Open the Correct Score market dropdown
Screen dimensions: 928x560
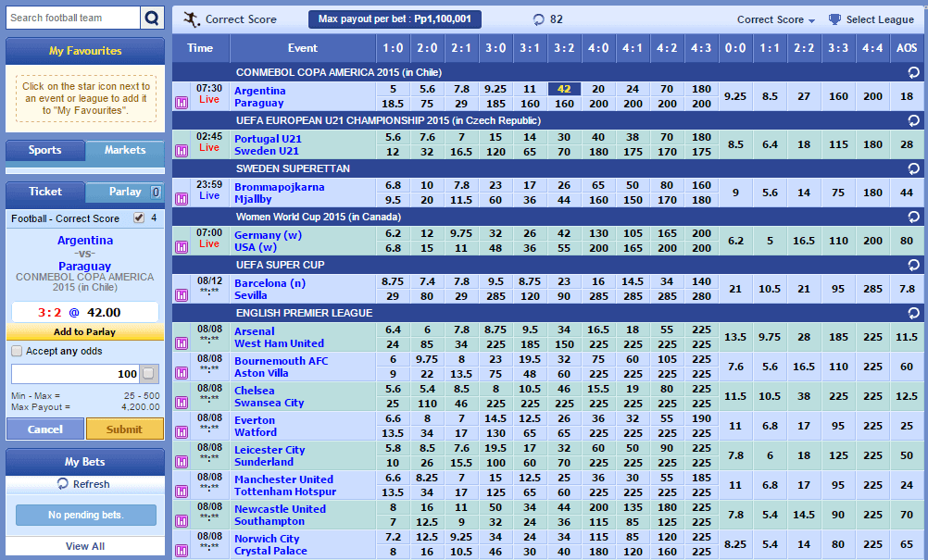(x=776, y=19)
